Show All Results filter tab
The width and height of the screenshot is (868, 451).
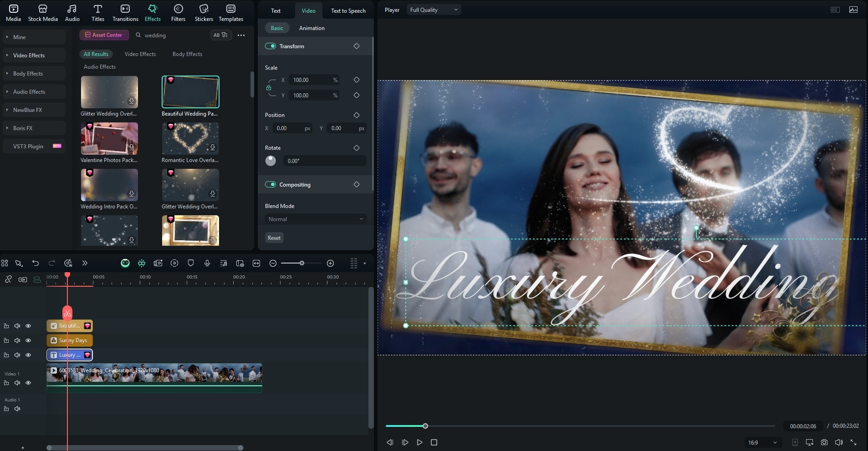pyautogui.click(x=96, y=54)
